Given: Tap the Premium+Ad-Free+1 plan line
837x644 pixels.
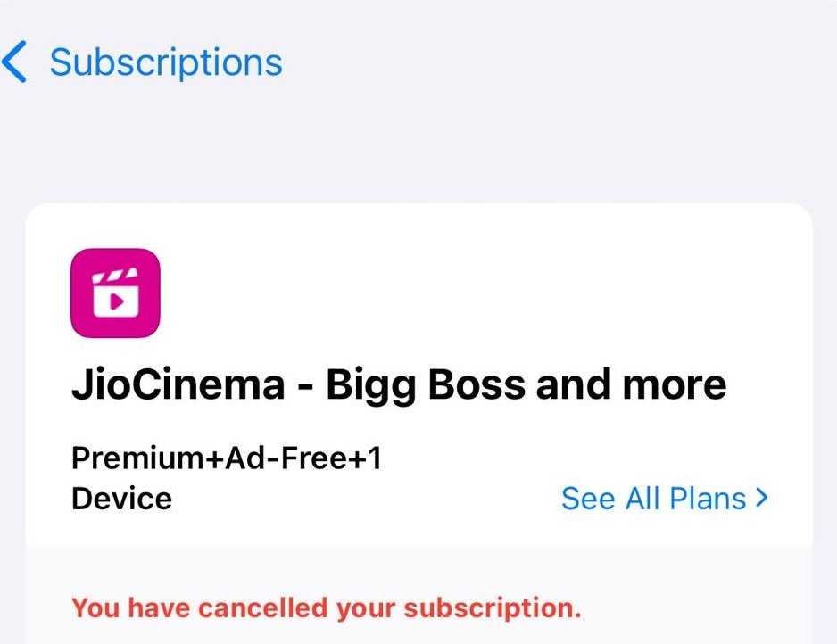Looking at the screenshot, I should coord(227,458).
